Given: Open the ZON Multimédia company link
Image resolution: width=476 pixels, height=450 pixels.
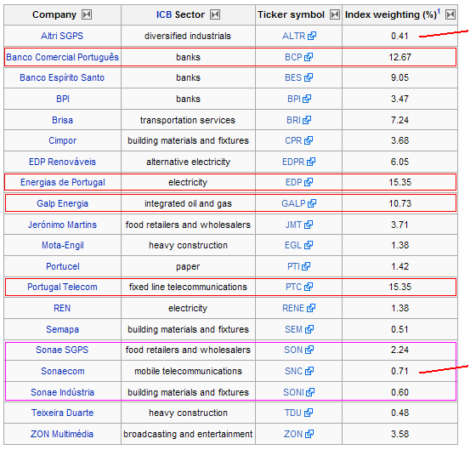Looking at the screenshot, I should pyautogui.click(x=62, y=434).
